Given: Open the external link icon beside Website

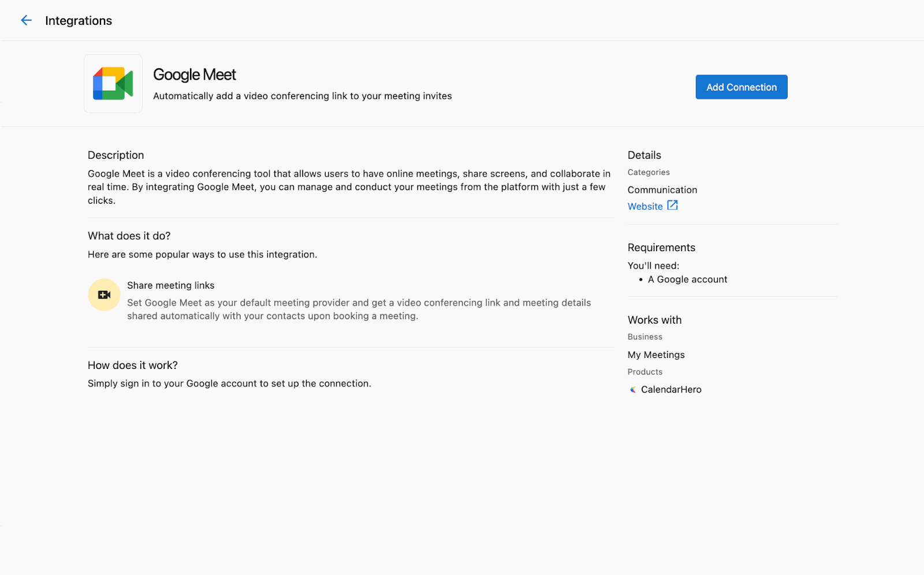Looking at the screenshot, I should tap(672, 206).
